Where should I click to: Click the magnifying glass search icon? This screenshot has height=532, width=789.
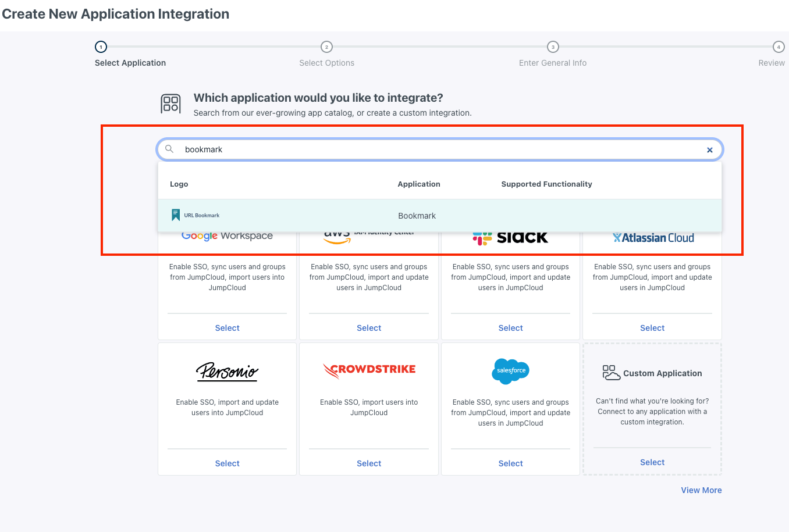tap(169, 149)
